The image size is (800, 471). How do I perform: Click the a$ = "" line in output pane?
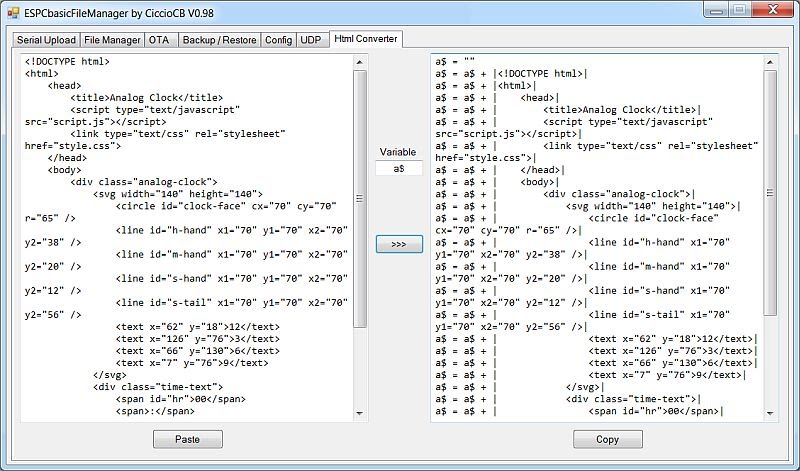(x=455, y=61)
